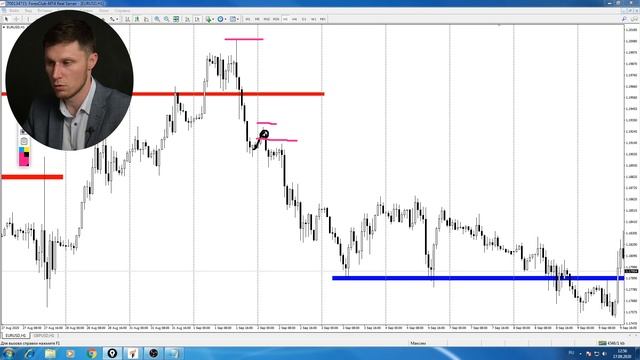
Task: Open the Справка menu
Action: [122, 11]
